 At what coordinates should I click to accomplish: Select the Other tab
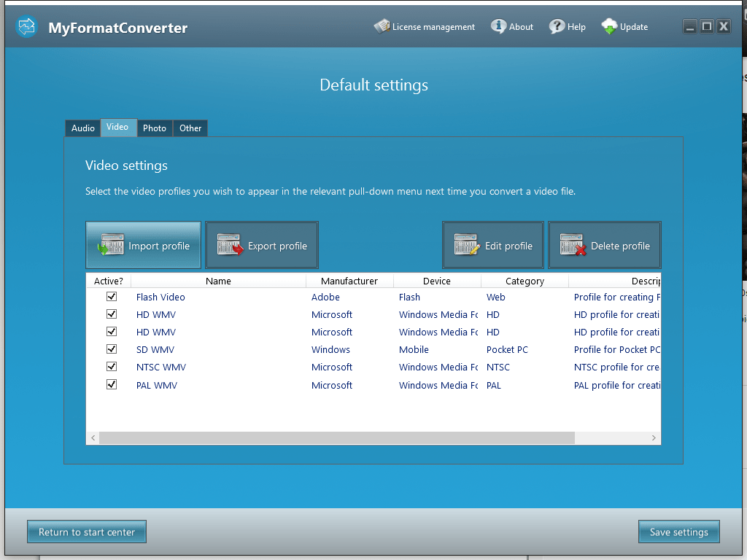pos(190,128)
